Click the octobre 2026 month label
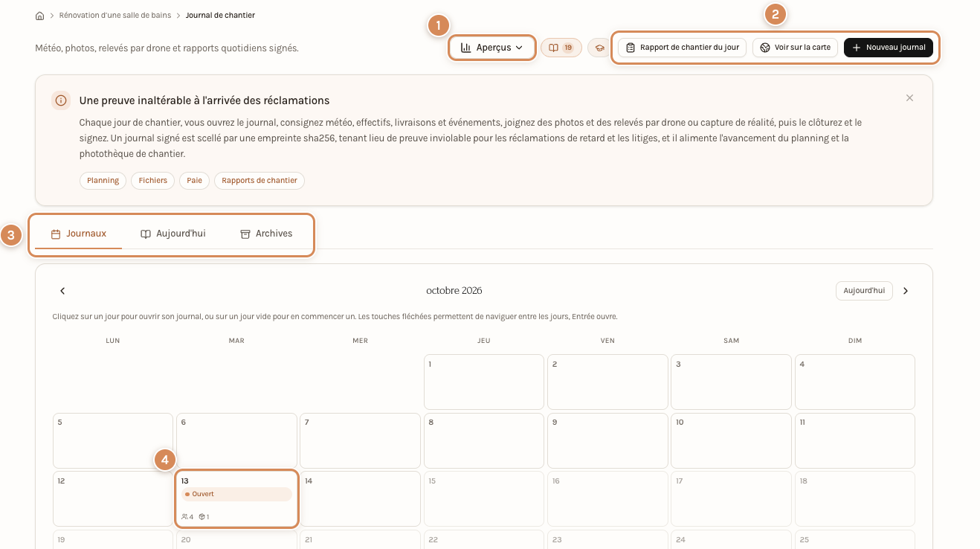This screenshot has width=980, height=549. pos(454,291)
